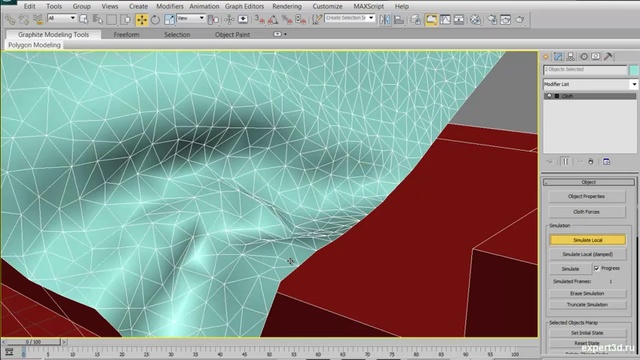The height and width of the screenshot is (360, 640).
Task: Open the Tools menu
Action: pyautogui.click(x=54, y=6)
